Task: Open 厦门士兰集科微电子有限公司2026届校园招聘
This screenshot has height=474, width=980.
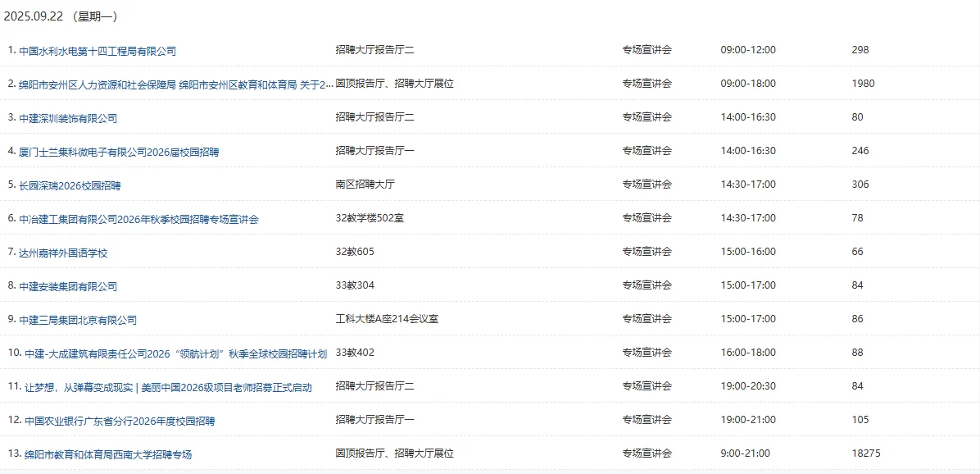Action: [119, 153]
